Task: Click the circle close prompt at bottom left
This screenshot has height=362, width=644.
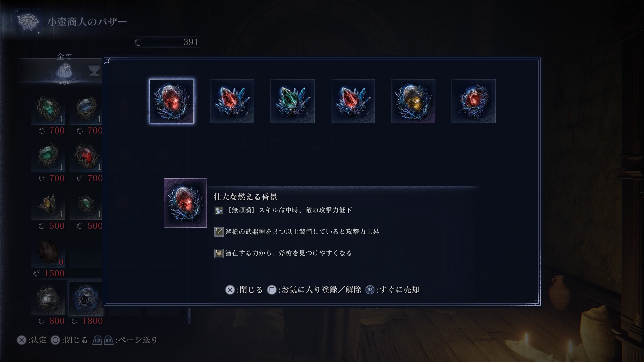Action: click(69, 340)
